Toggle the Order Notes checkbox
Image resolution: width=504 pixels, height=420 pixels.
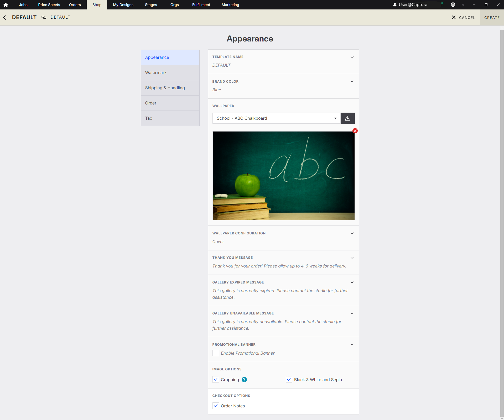coord(216,406)
